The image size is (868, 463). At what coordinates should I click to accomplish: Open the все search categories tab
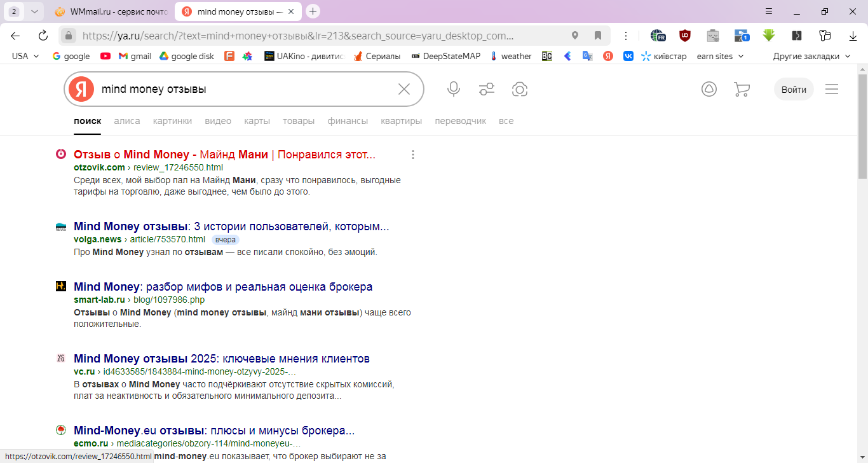coord(506,121)
